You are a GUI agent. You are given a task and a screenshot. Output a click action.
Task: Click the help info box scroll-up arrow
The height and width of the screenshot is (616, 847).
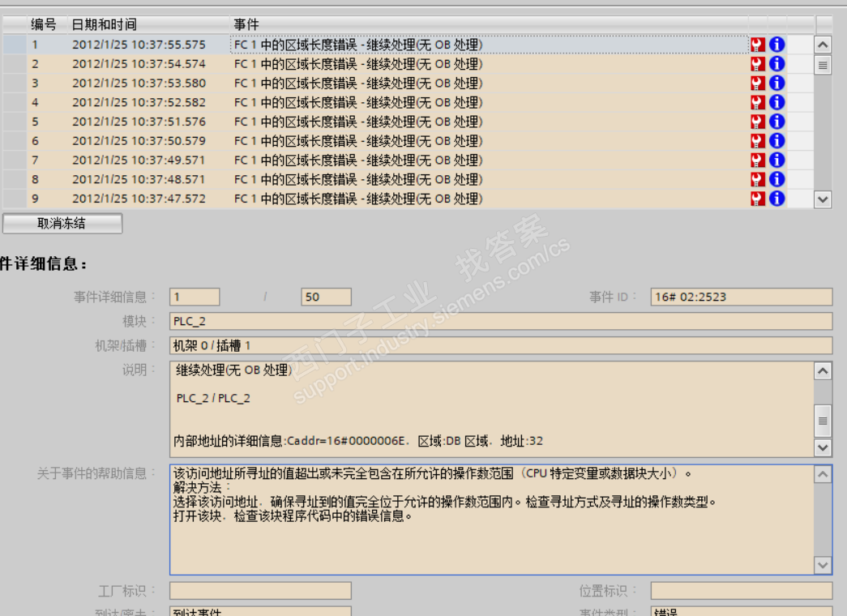(823, 474)
